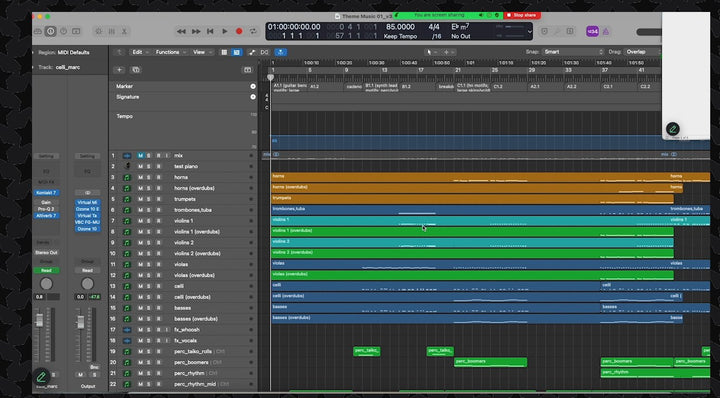The width and height of the screenshot is (720, 398).
Task: Click the green Read automation button
Action: point(46,270)
